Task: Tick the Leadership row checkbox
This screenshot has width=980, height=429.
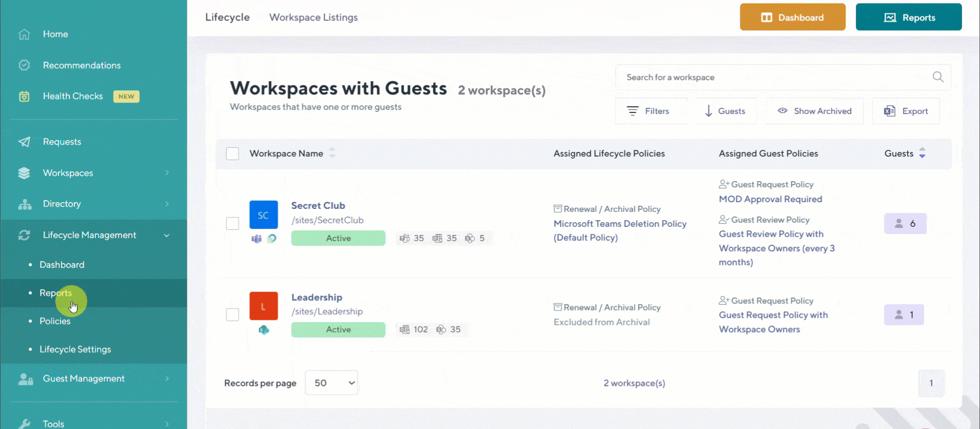Action: click(232, 315)
